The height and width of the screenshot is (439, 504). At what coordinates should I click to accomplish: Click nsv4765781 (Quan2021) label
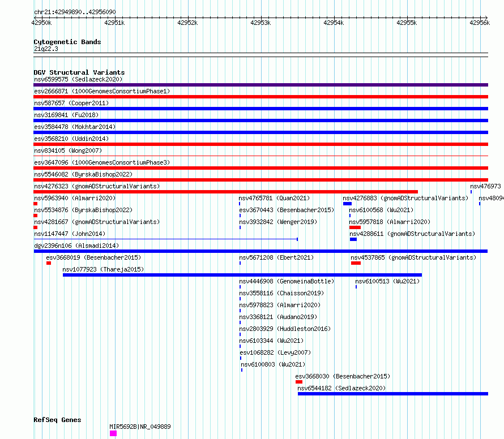point(274,198)
